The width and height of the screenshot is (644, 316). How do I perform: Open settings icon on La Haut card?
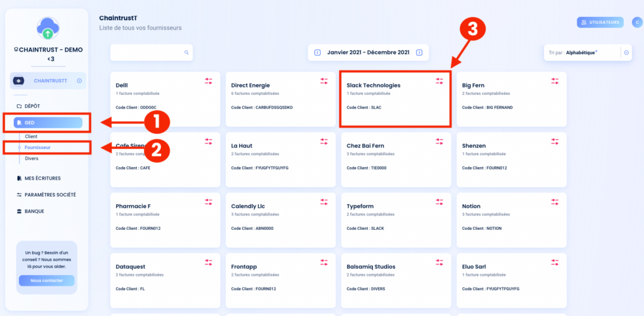click(324, 141)
